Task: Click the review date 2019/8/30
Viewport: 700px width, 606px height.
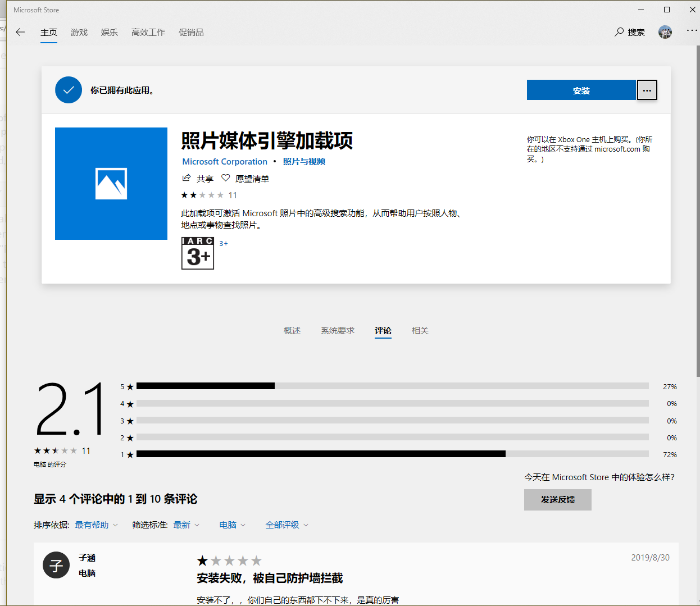Action: (x=651, y=558)
